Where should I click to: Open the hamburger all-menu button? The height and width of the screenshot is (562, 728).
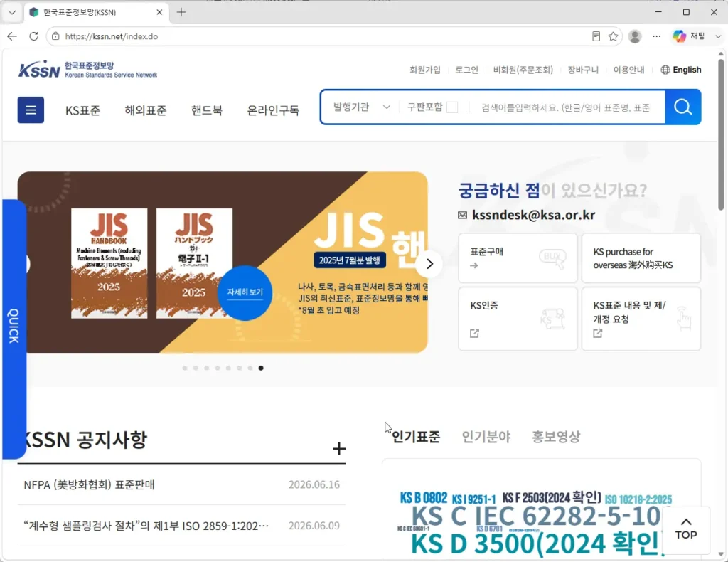(x=31, y=110)
